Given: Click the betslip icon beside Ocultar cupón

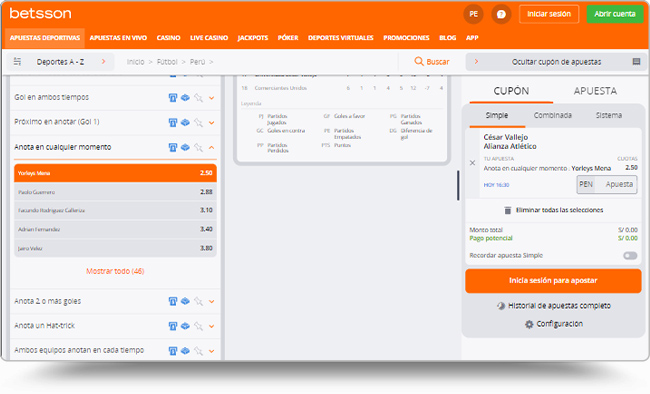Looking at the screenshot, I should coord(636,62).
